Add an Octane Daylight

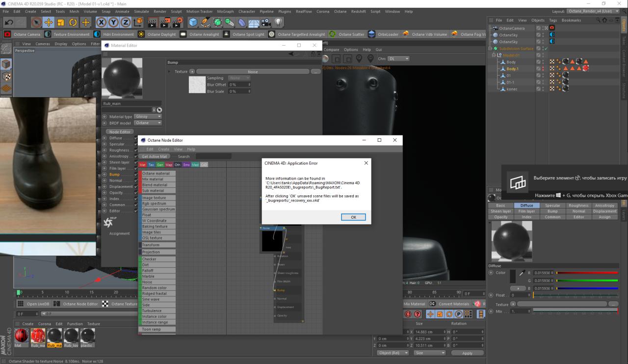pos(157,34)
